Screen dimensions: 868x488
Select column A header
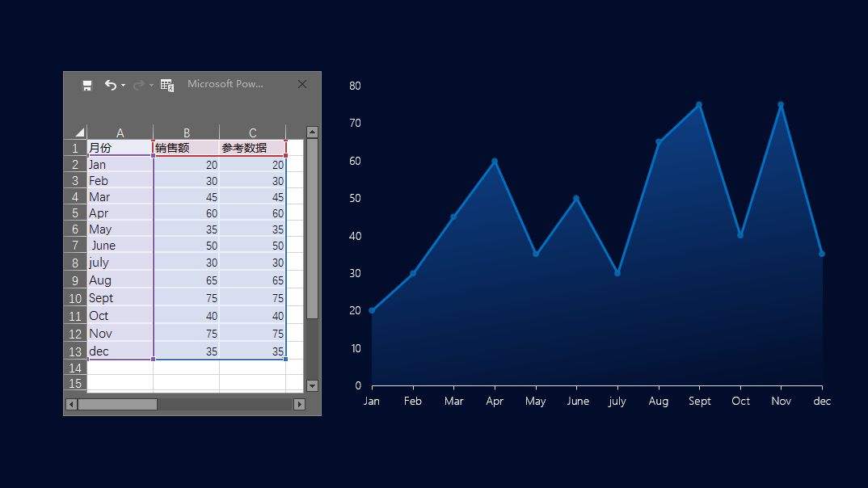pos(120,133)
